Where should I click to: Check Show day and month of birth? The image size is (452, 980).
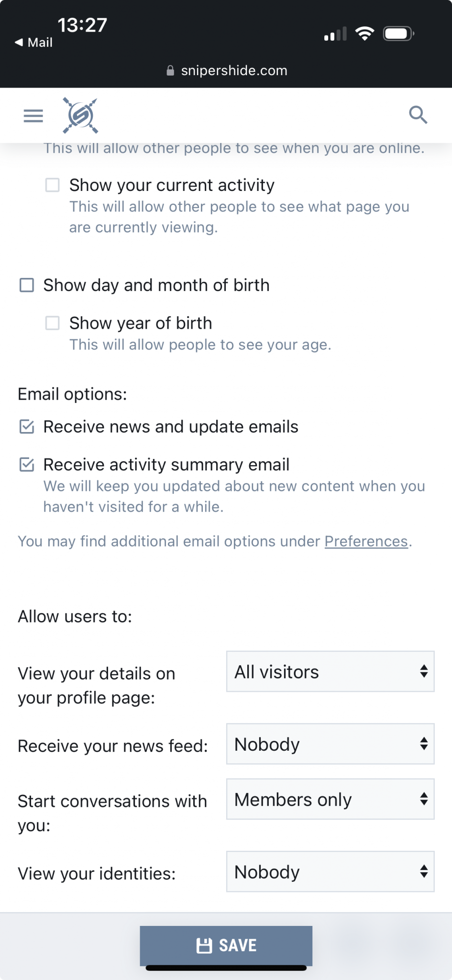(27, 285)
